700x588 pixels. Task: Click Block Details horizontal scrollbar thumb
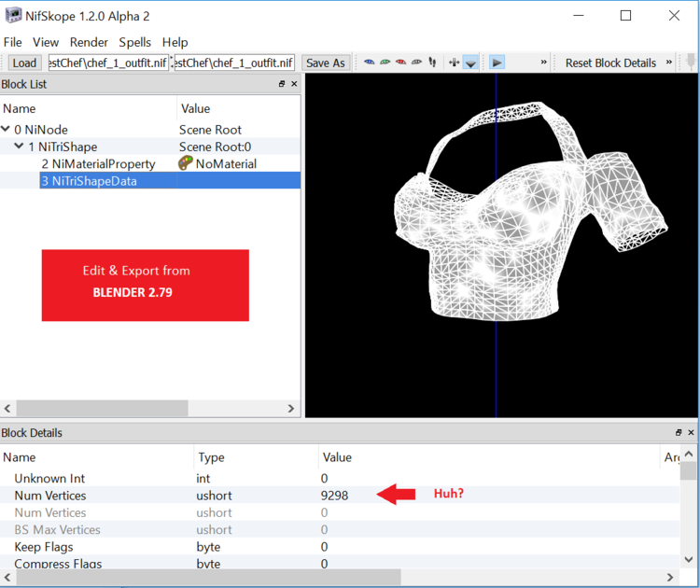[208, 577]
